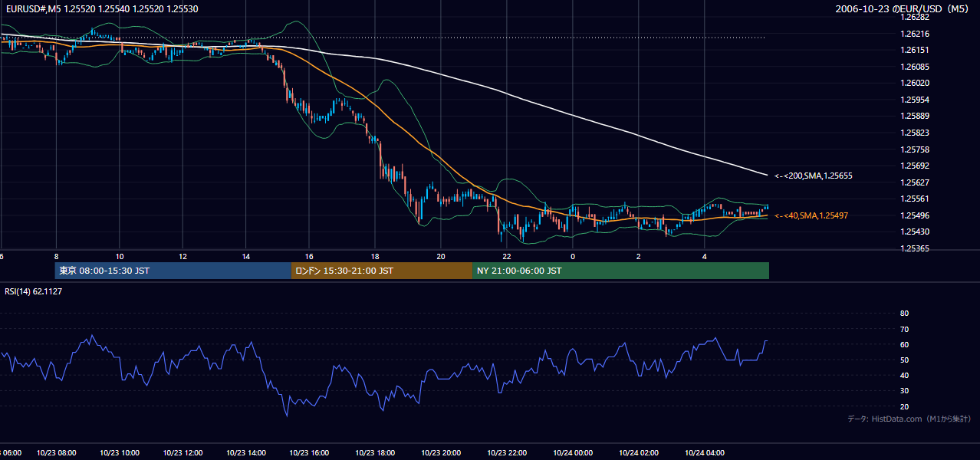Click the RSI(14) 62.1127 indicator label
Screen dimensions: 980x460
[x=34, y=291]
